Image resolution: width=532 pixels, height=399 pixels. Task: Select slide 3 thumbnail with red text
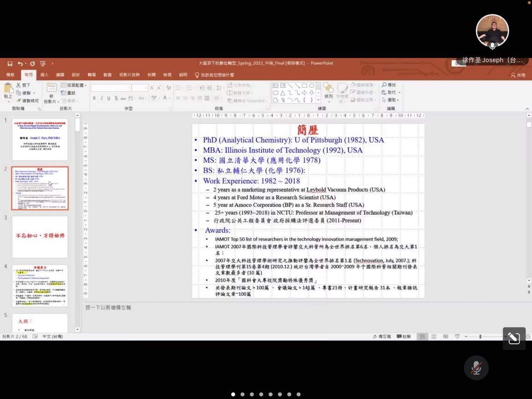[x=40, y=236]
